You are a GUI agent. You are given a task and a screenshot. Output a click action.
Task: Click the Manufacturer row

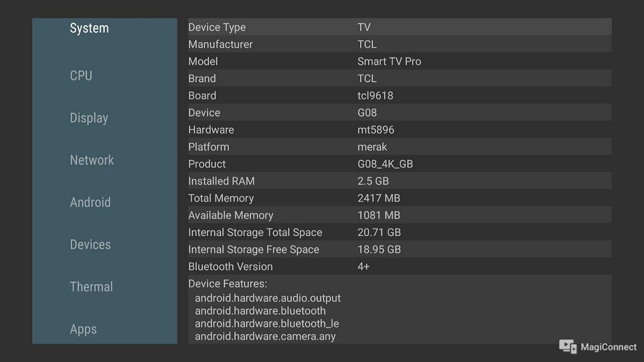[399, 45]
